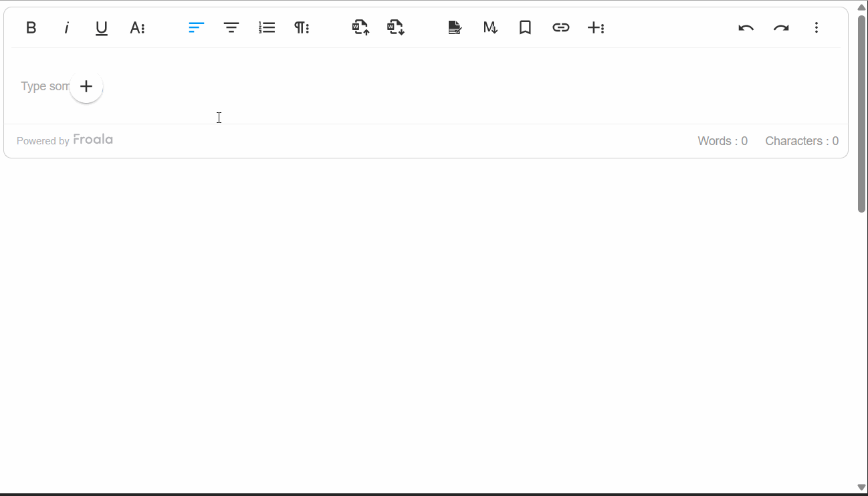Toggle italic text style

[x=66, y=28]
